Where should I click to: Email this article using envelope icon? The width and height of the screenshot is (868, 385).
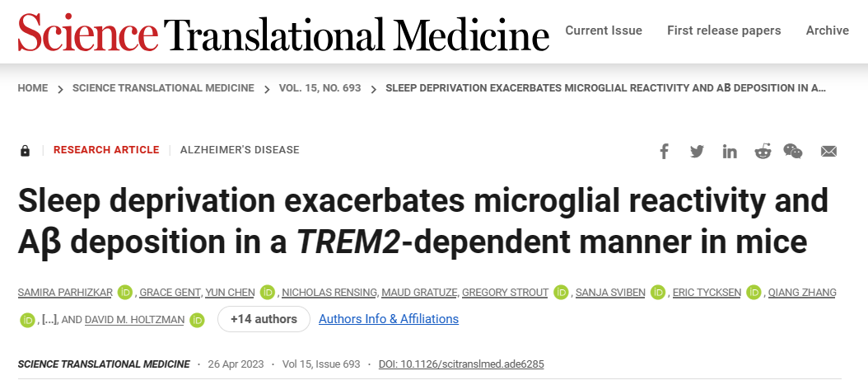(828, 151)
